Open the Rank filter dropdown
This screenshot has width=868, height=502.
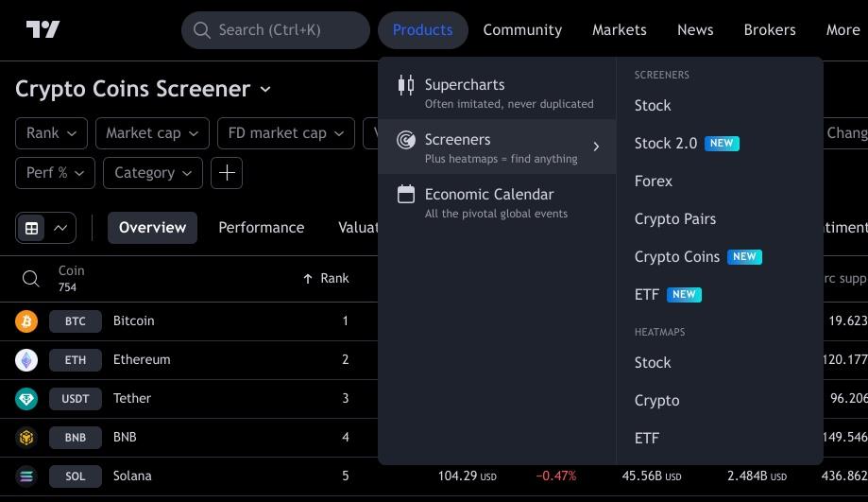coord(52,133)
